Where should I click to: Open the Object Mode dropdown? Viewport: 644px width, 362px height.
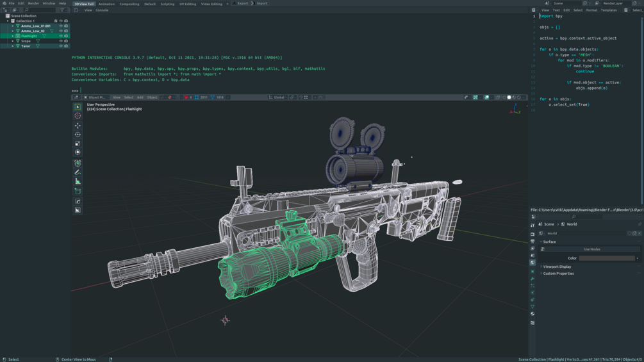[x=96, y=97]
